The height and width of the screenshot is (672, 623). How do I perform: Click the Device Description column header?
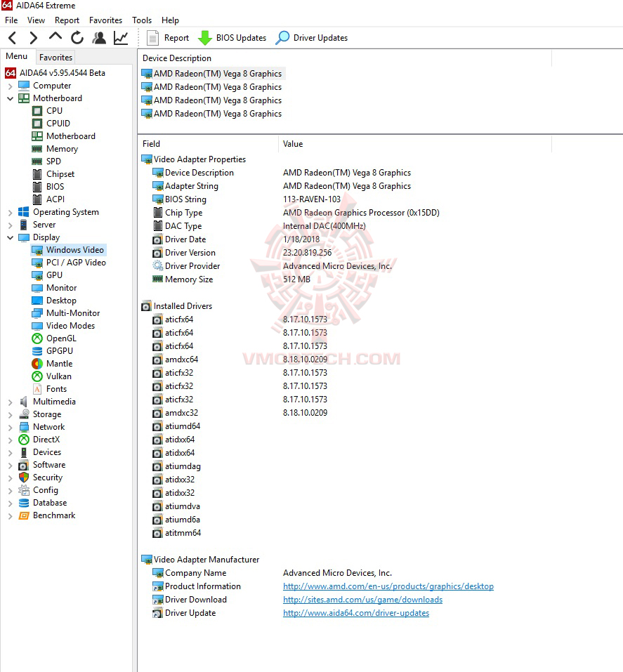click(x=345, y=58)
